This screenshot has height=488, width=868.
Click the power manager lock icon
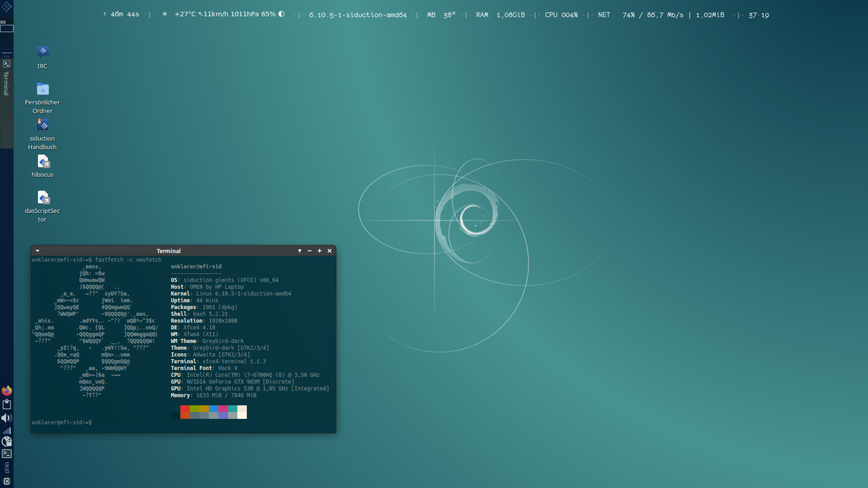[7, 442]
